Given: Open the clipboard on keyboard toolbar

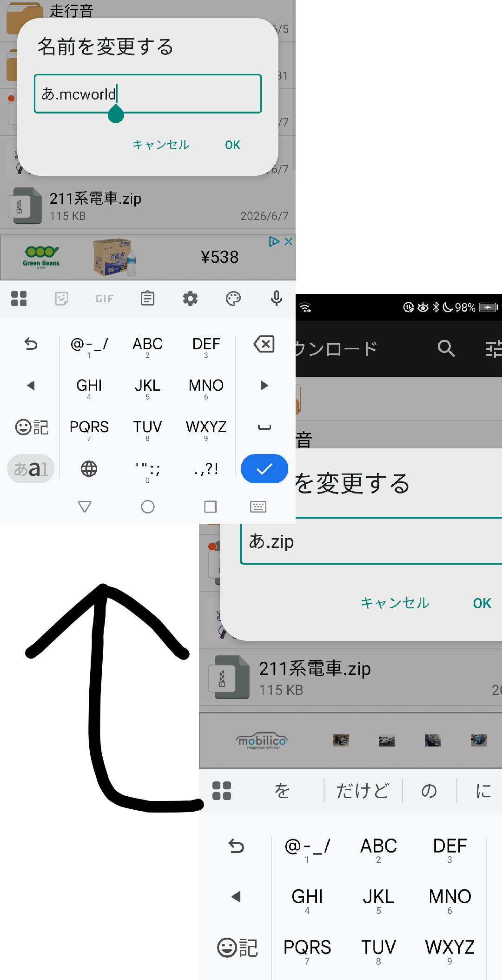Looking at the screenshot, I should pyautogui.click(x=147, y=298).
